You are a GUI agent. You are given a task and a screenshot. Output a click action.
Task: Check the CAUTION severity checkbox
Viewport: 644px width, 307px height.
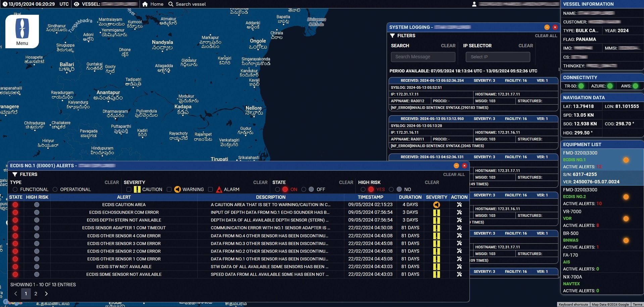click(x=129, y=189)
